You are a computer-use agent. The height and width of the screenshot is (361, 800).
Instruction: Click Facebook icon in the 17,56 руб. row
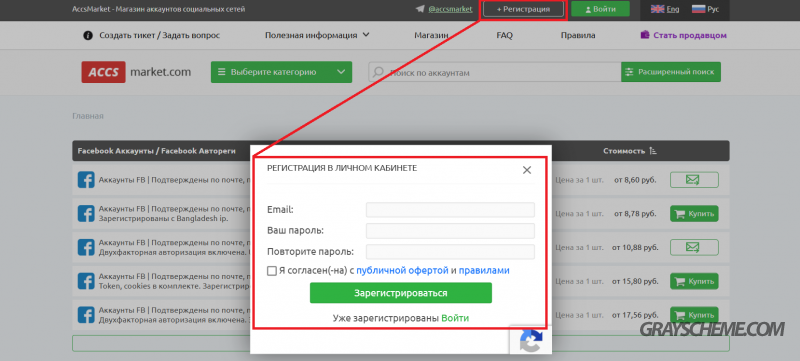click(86, 315)
